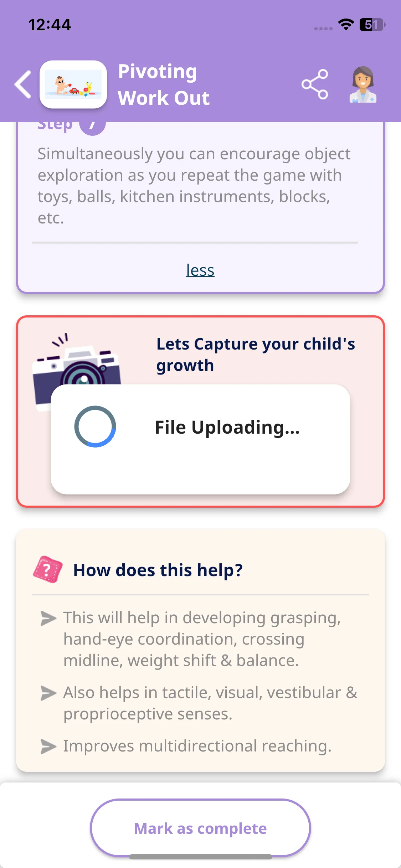Tap the step 7 number badge
The image size is (401, 868).
click(x=92, y=125)
